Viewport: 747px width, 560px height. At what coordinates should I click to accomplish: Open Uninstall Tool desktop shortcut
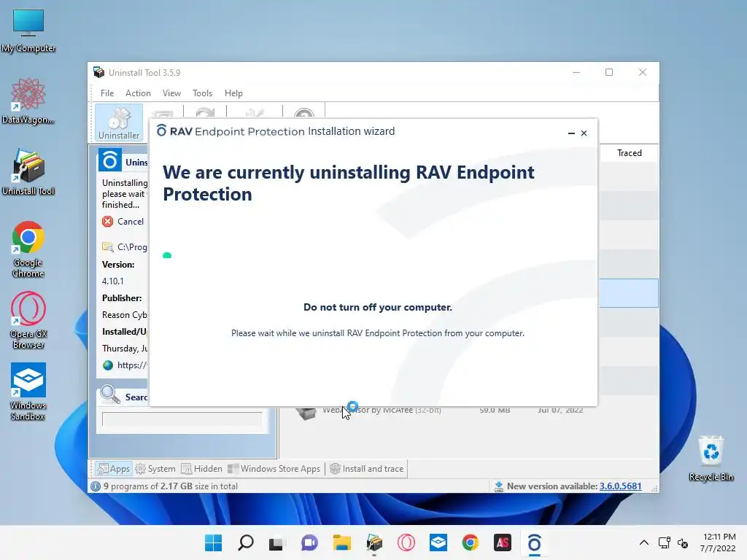[28, 172]
